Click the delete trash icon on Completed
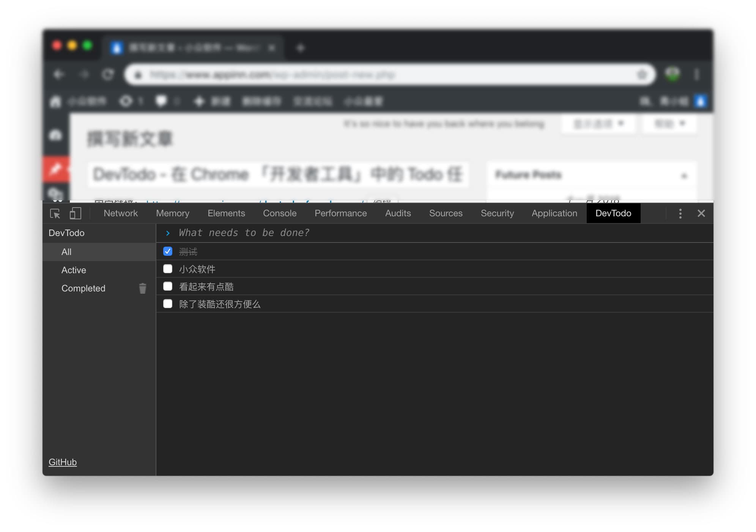The height and width of the screenshot is (532, 756). point(143,288)
